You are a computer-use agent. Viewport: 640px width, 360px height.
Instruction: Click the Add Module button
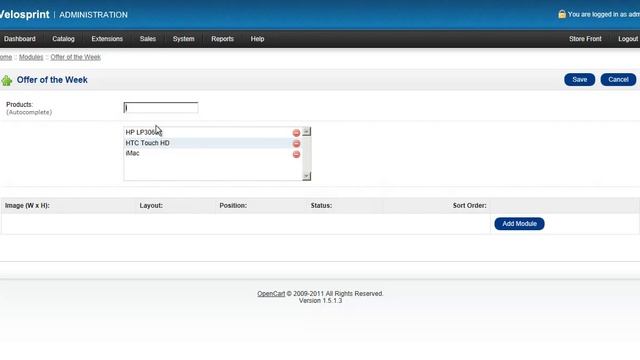tap(519, 224)
